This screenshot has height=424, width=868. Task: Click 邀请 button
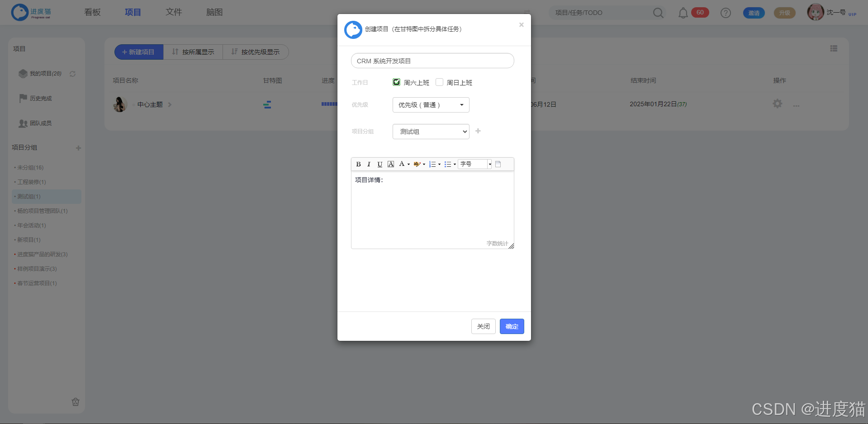click(754, 13)
